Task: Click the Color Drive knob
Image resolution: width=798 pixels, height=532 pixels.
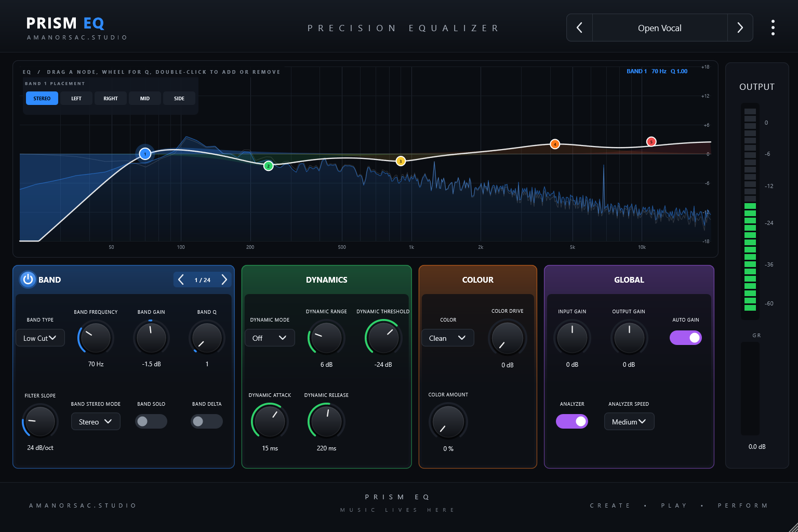Action: click(x=507, y=338)
